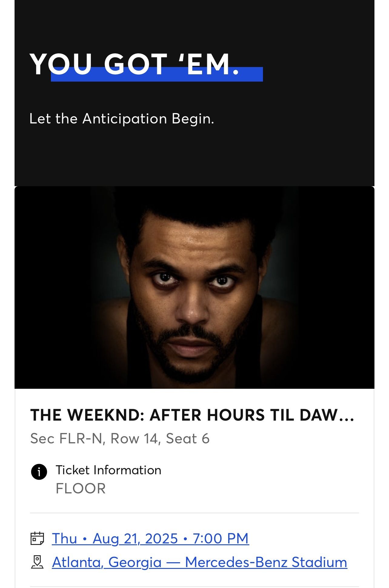The width and height of the screenshot is (389, 588).
Task: Click the YOU GOT 'EM heading
Action: [135, 64]
